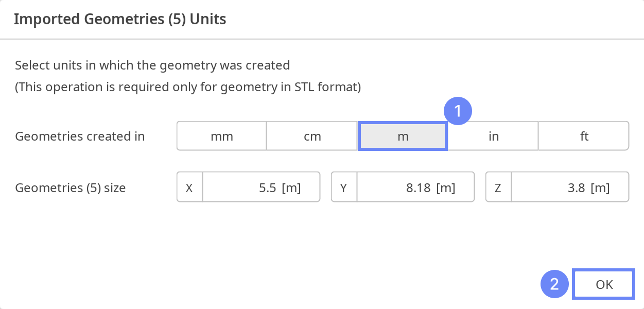
Task: Click the "Geometries created in" label
Action: (x=80, y=136)
